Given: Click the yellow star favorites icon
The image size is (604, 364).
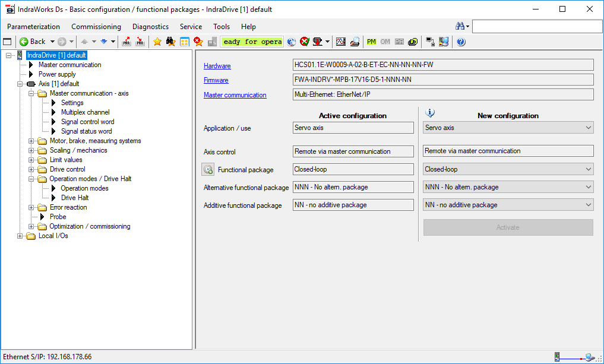Looking at the screenshot, I should (x=157, y=42).
